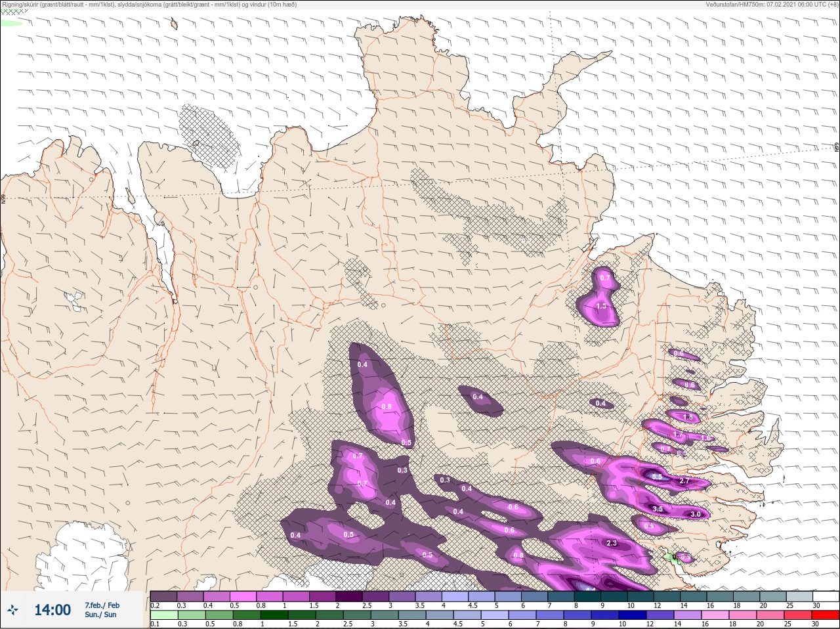Pick the deep blue 10 rain scale swatch
The width and height of the screenshot is (840, 629).
point(633,616)
